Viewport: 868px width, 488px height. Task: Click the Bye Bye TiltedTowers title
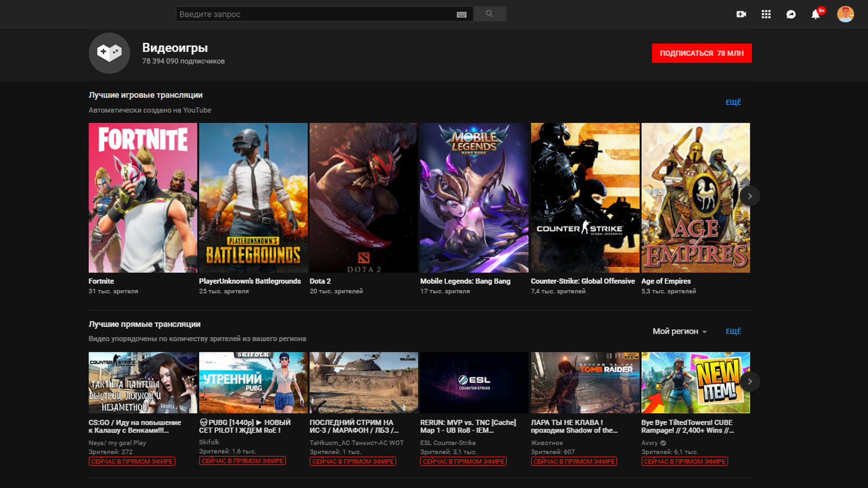688,427
